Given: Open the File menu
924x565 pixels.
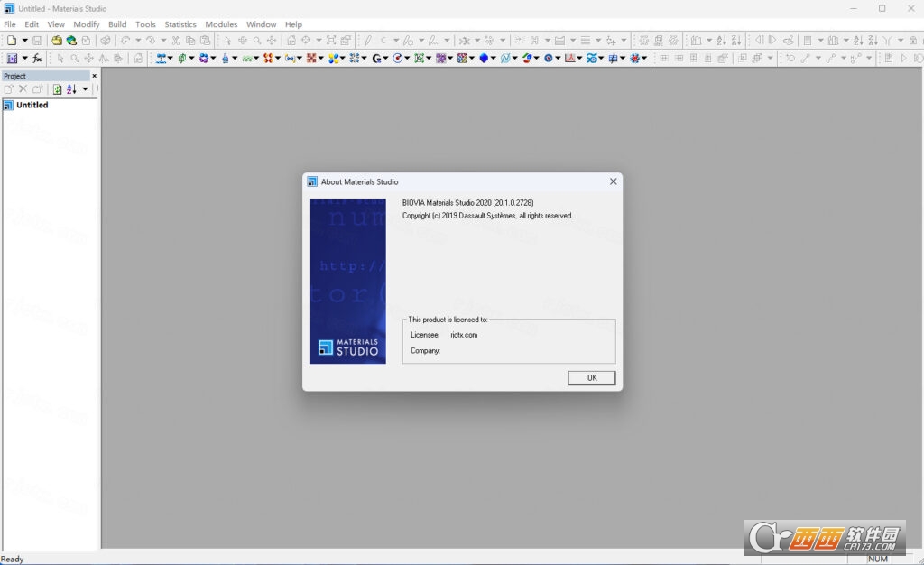Looking at the screenshot, I should pos(10,24).
